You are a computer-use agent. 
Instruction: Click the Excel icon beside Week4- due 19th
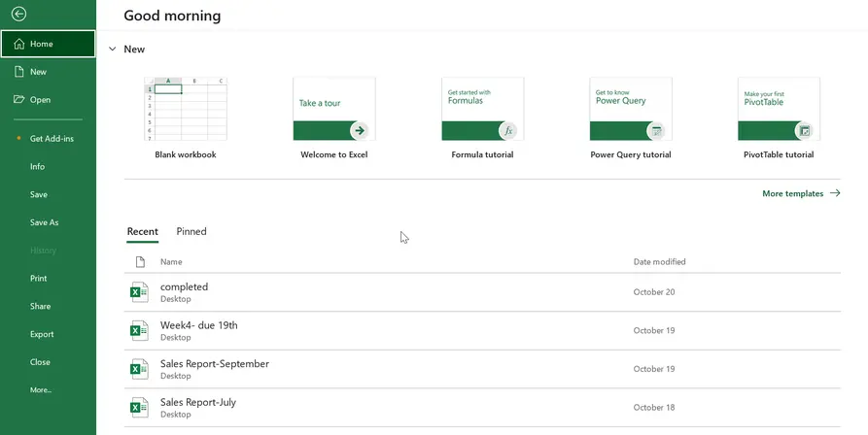[139, 330]
